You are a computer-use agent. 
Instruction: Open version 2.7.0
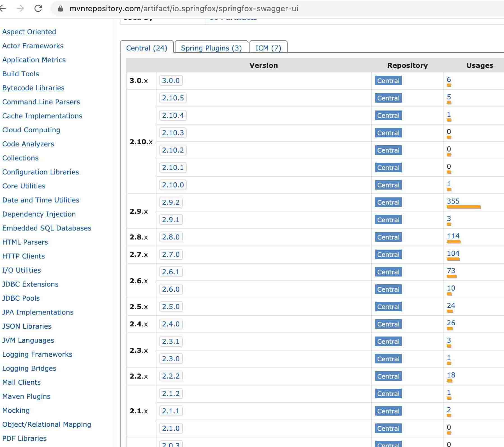pos(171,254)
